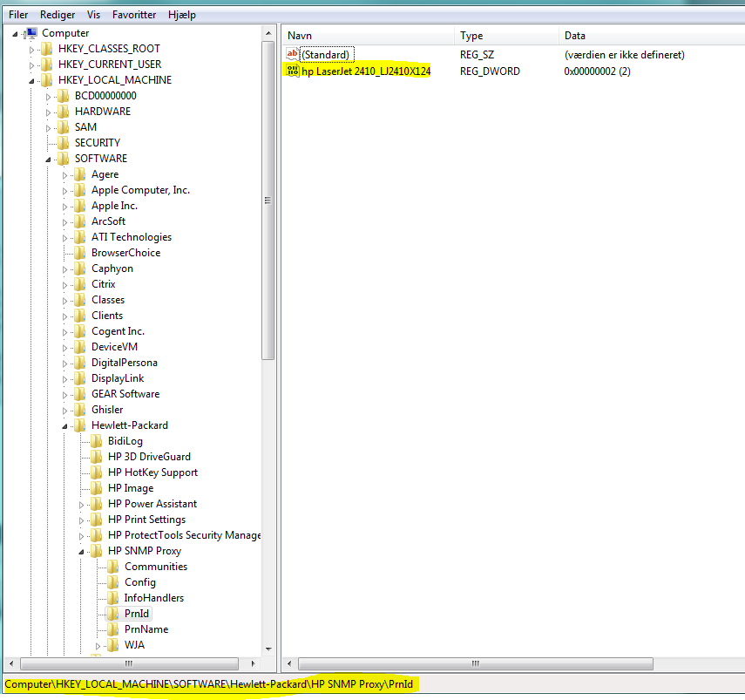The height and width of the screenshot is (700, 745).
Task: Click the PrnName folder icon
Action: click(113, 629)
